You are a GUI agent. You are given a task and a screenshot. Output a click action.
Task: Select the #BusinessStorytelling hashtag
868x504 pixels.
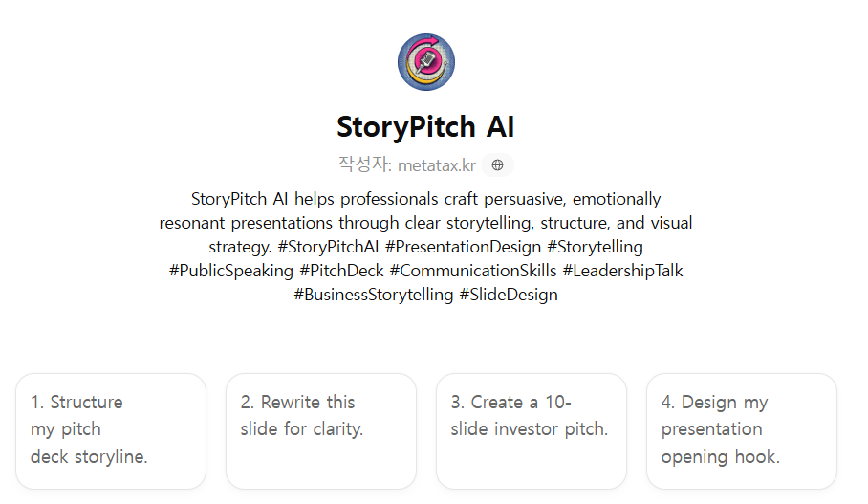(x=373, y=295)
